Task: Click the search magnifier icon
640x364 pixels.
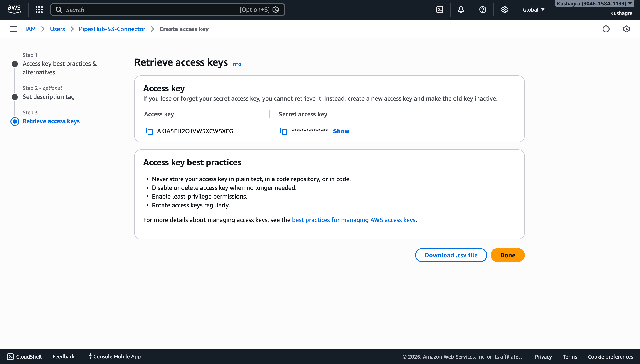Action: pos(59,10)
